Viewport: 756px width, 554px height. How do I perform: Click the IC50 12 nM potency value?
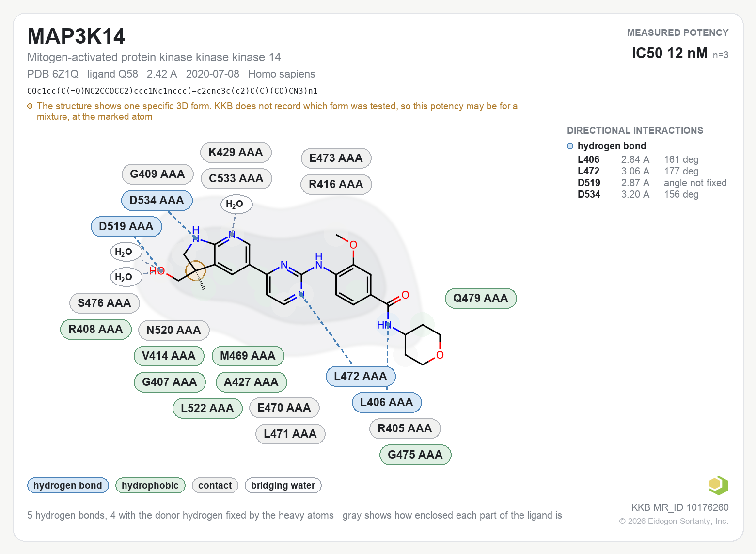pos(670,53)
